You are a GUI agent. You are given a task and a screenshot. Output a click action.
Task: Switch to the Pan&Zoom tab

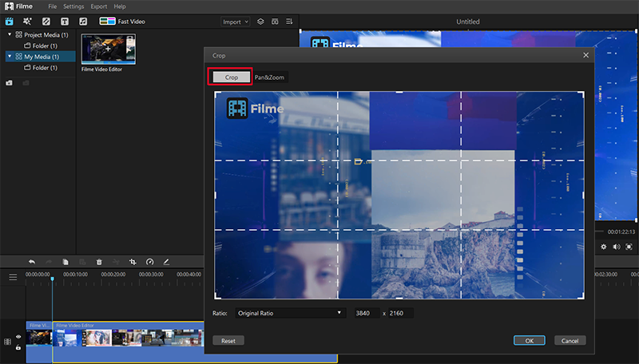(x=269, y=77)
